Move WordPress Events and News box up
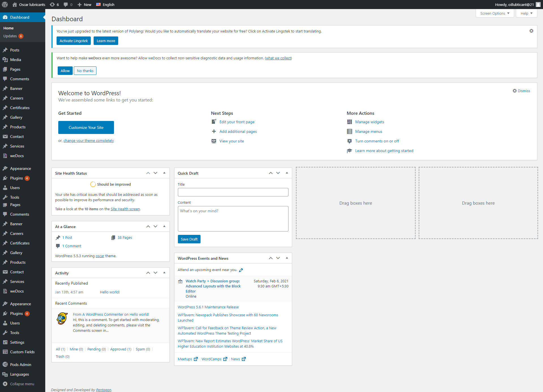 (271, 258)
